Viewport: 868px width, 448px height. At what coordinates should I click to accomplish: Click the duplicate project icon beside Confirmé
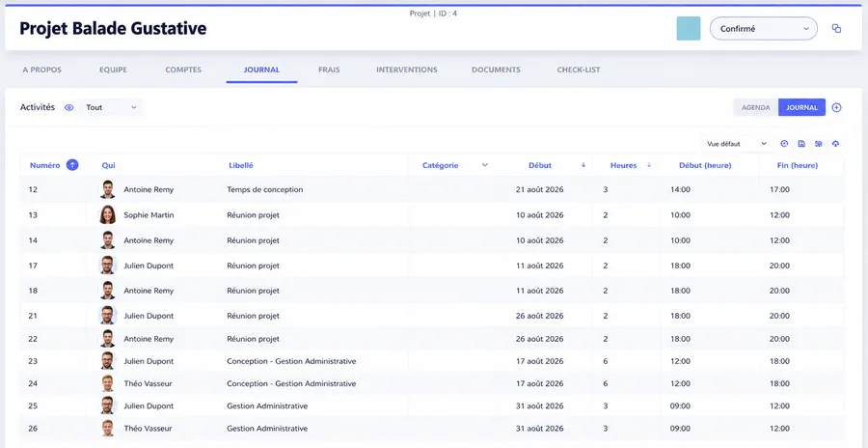tap(836, 28)
